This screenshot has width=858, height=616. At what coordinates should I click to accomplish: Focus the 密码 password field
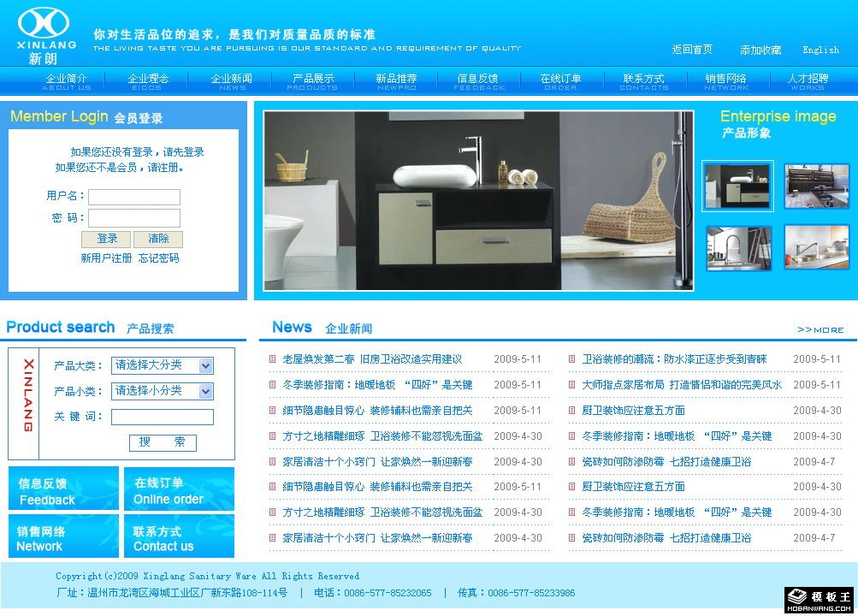pyautogui.click(x=134, y=218)
